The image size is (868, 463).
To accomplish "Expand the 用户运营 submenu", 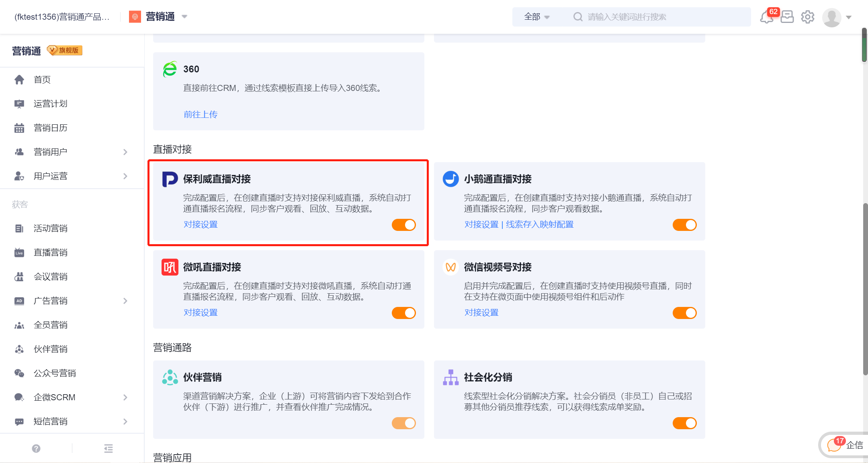I will [125, 176].
